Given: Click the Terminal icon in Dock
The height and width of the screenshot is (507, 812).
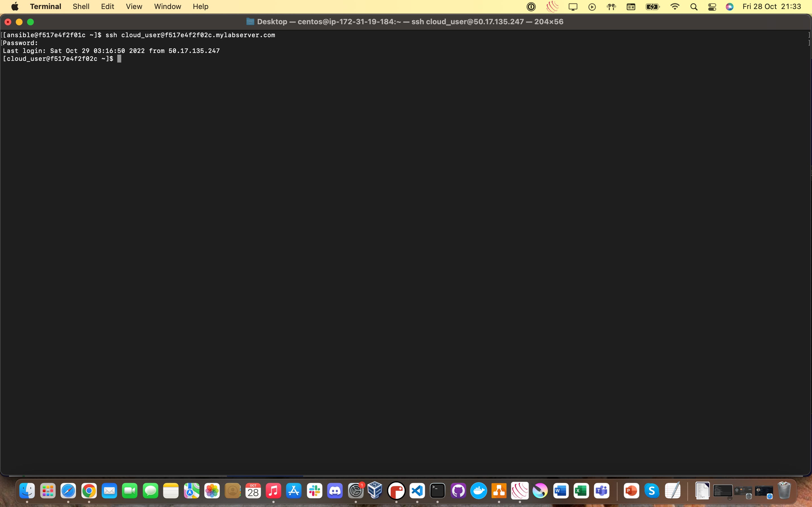Looking at the screenshot, I should [438, 491].
